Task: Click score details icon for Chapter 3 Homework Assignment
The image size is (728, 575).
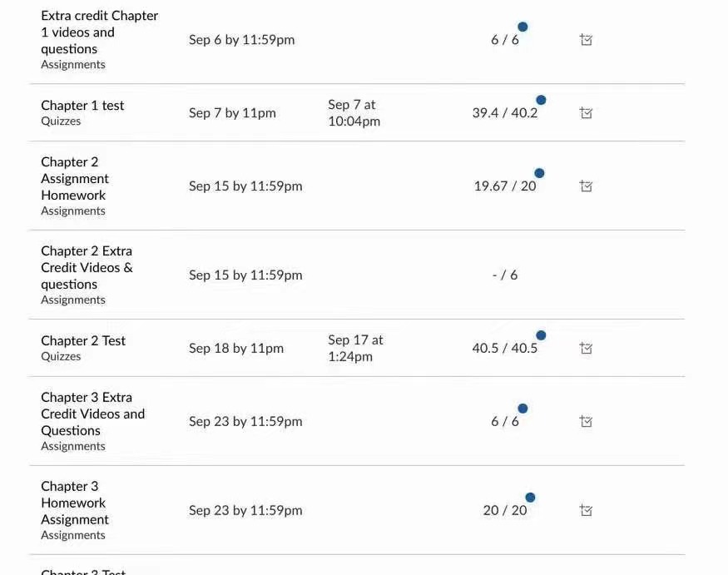Action: (x=586, y=510)
